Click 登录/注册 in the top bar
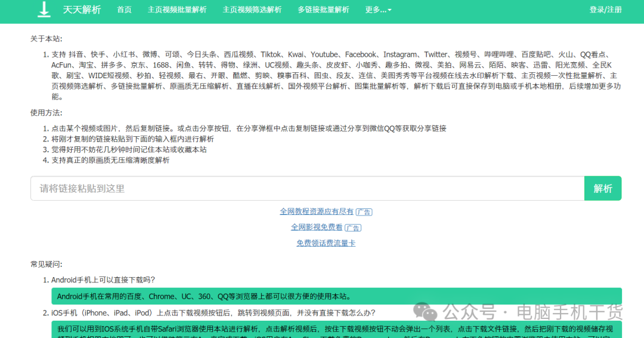 tap(605, 10)
